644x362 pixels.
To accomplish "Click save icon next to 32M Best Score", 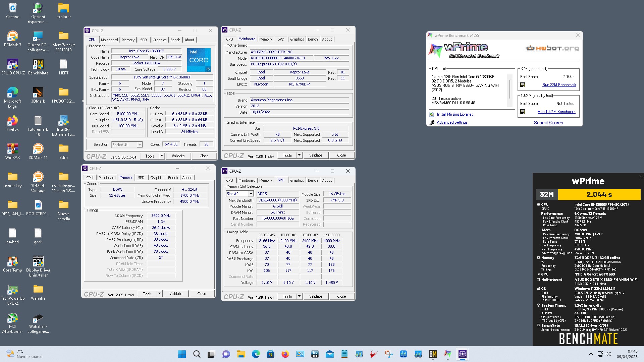I will [x=523, y=85].
